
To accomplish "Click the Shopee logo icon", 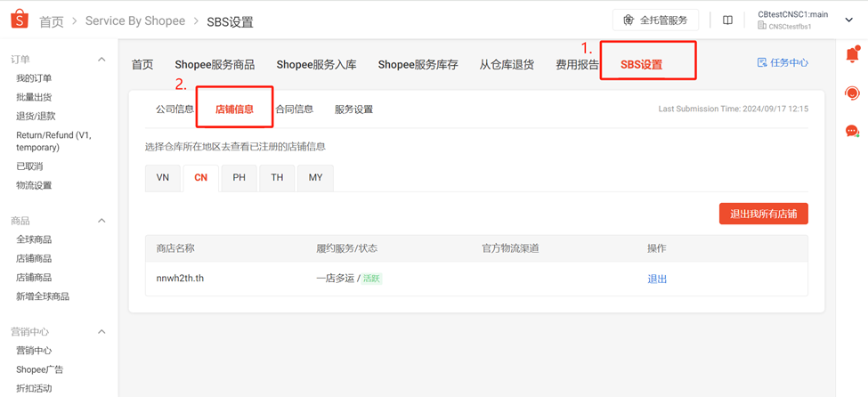I will 19,20.
